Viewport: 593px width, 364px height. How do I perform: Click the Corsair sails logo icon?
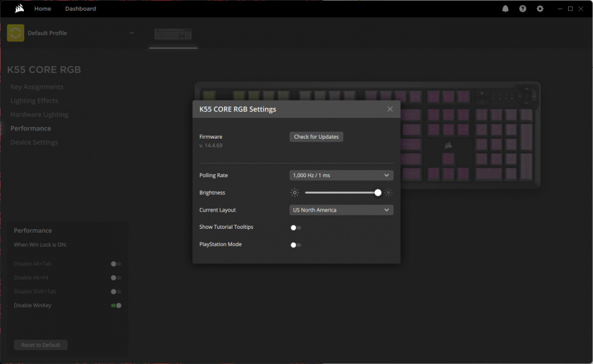pyautogui.click(x=20, y=8)
